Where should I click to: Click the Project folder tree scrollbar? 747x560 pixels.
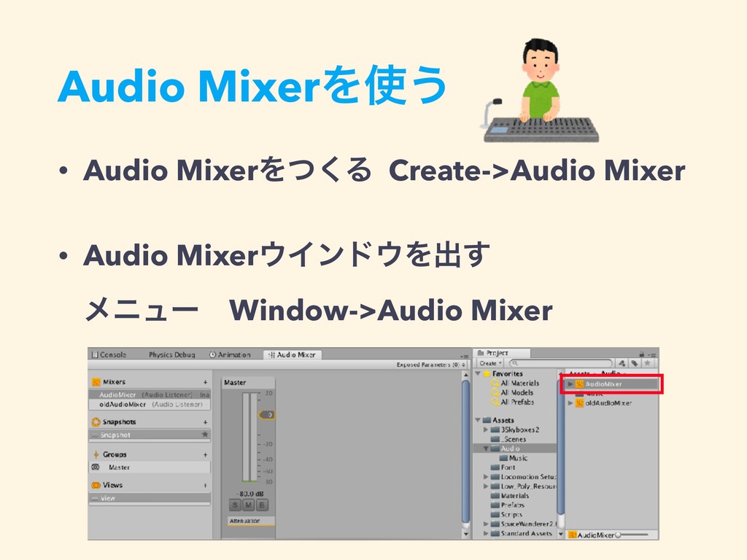pyautogui.click(x=561, y=446)
